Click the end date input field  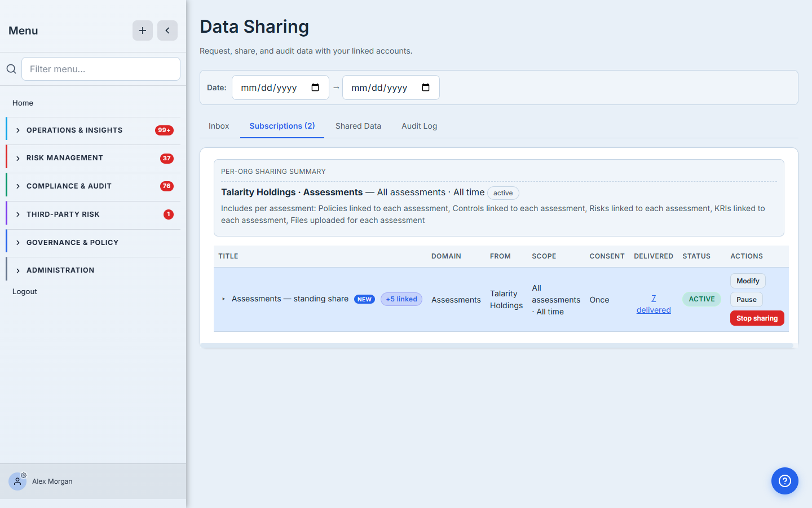click(391, 87)
